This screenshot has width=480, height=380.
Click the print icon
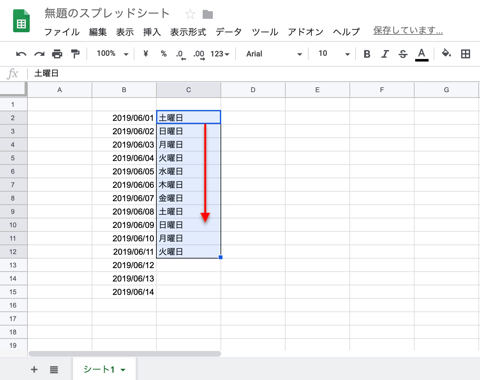[x=57, y=54]
